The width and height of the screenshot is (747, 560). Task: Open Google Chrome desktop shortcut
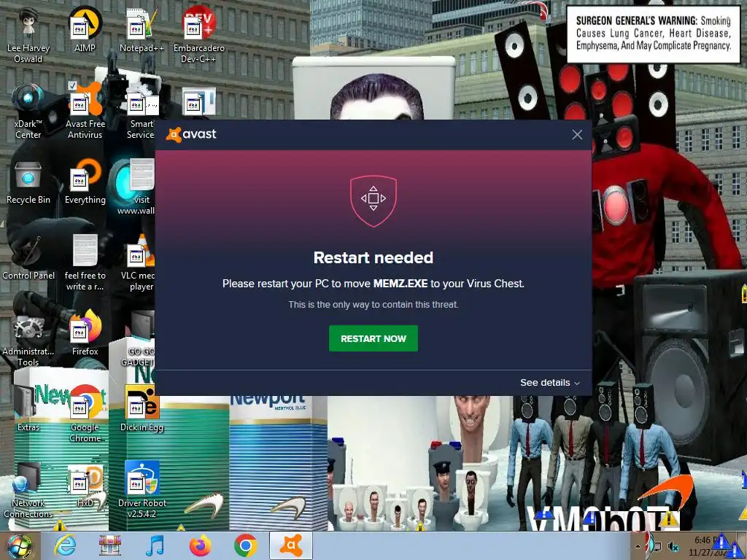(x=85, y=413)
